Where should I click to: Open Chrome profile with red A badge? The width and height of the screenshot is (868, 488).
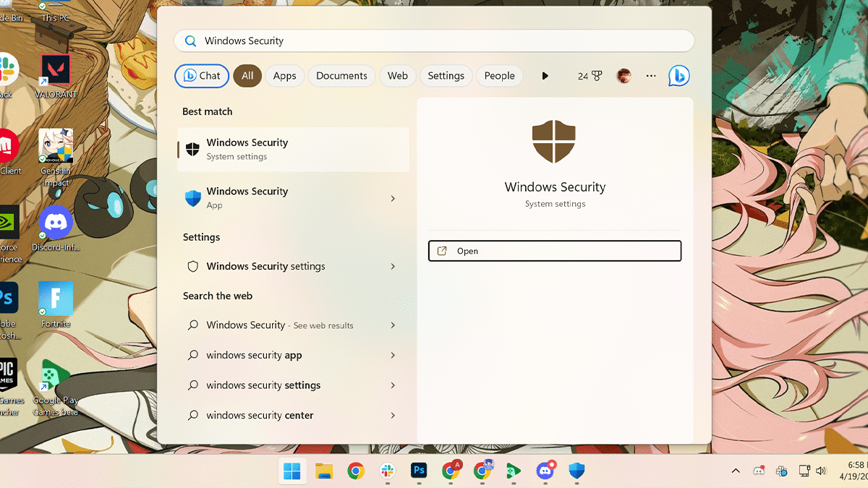[451, 471]
